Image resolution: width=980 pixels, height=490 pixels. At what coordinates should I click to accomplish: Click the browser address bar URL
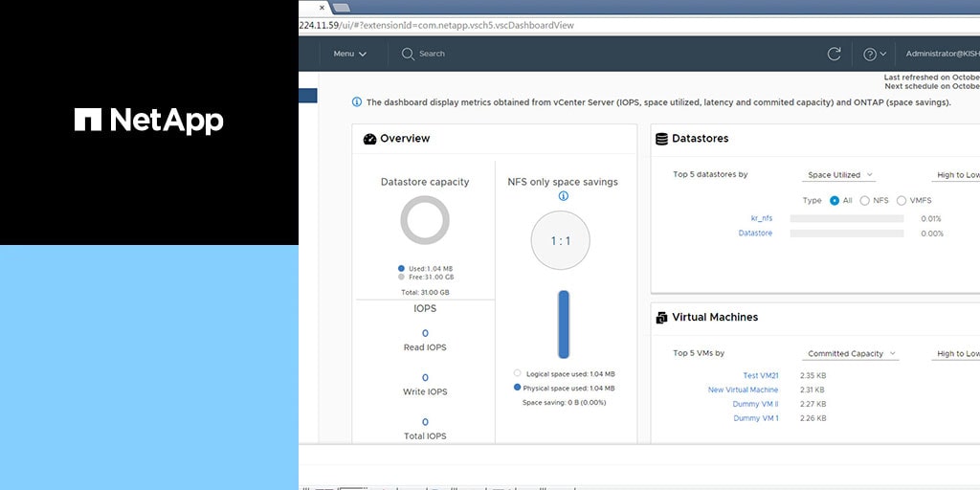(440, 26)
